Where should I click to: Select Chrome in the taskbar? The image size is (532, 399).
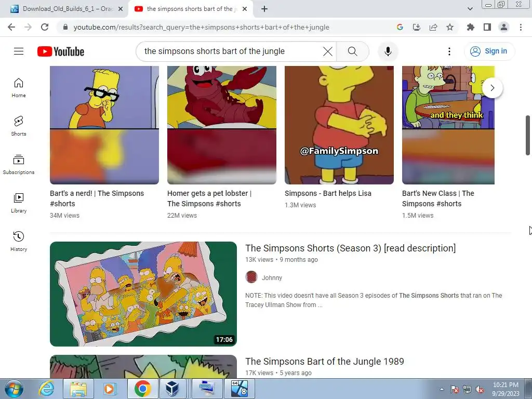142,389
